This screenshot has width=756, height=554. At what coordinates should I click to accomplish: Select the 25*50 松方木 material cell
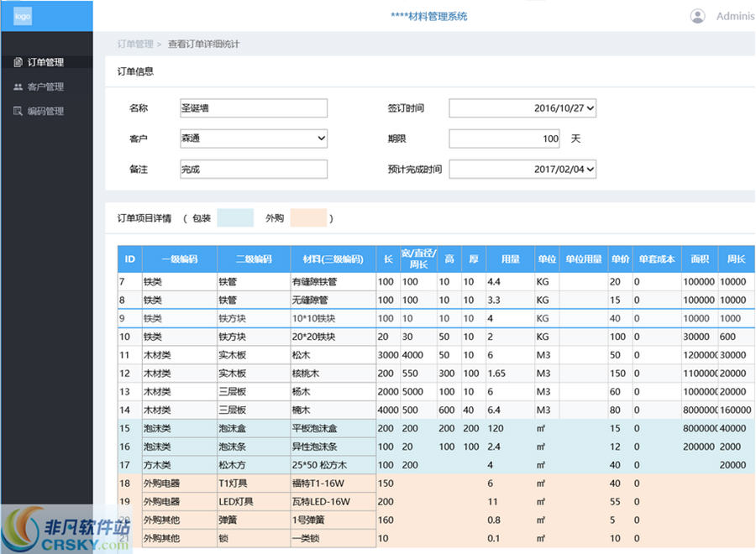tap(333, 465)
